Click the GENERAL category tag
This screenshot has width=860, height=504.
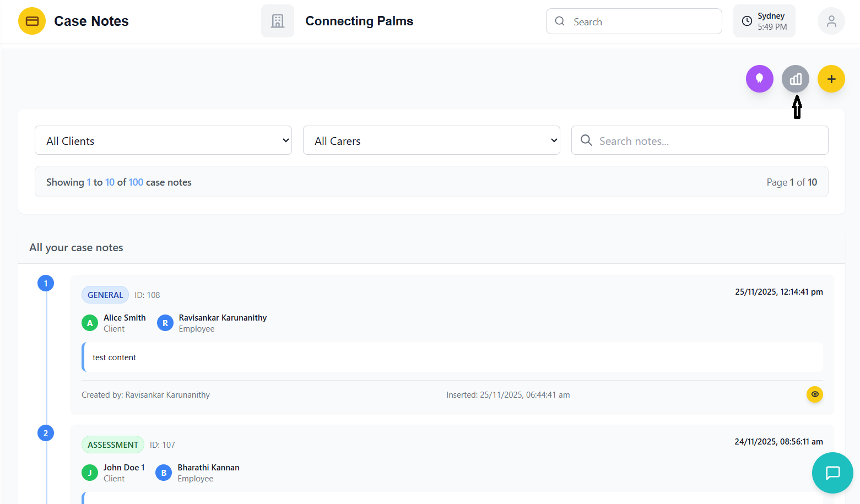(105, 295)
